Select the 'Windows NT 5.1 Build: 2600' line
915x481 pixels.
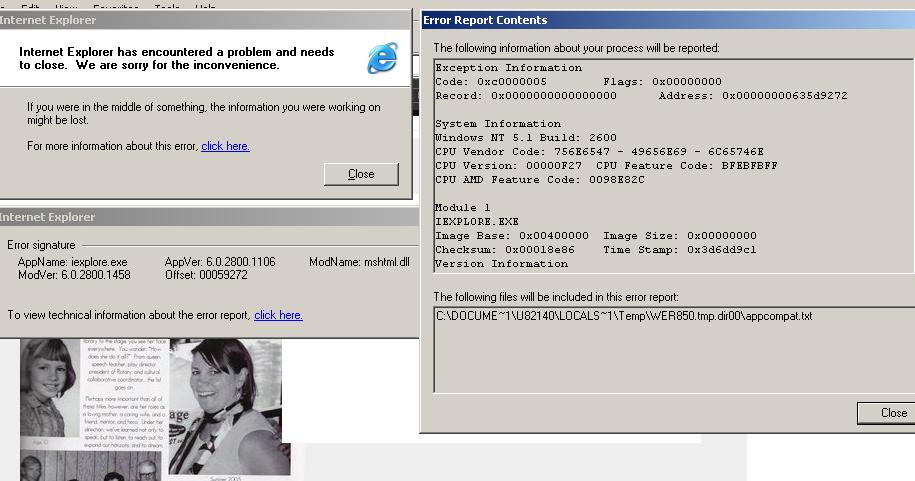[x=526, y=138]
